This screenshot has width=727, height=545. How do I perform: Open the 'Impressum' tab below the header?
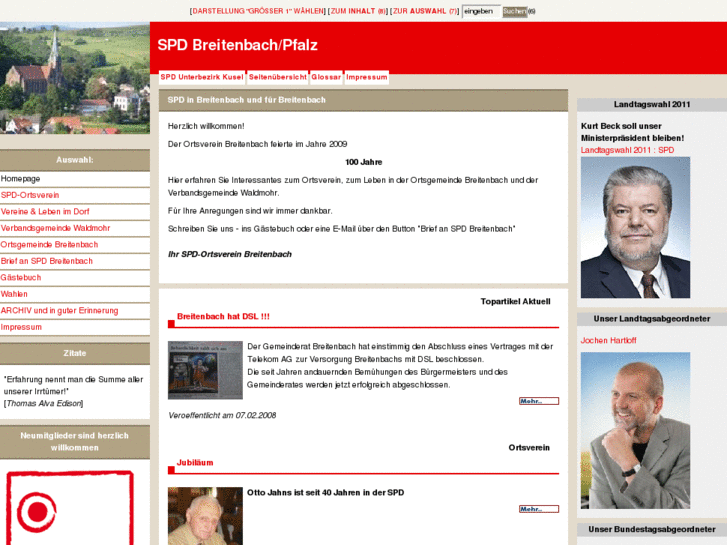point(366,77)
